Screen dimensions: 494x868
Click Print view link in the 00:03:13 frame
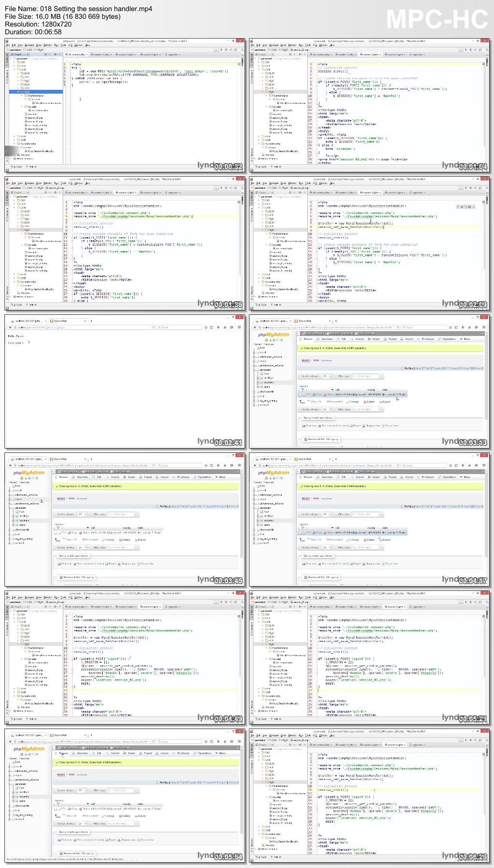tap(309, 426)
